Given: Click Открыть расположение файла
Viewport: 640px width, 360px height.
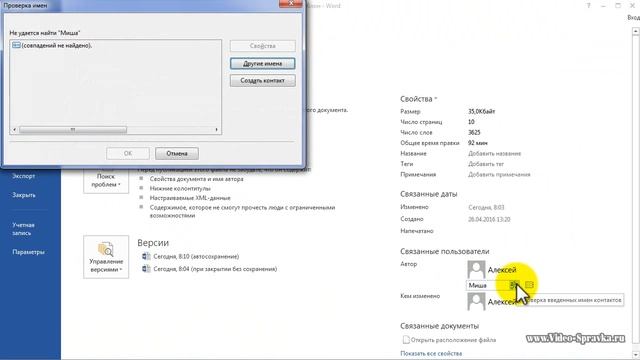Looking at the screenshot, I should 453,340.
